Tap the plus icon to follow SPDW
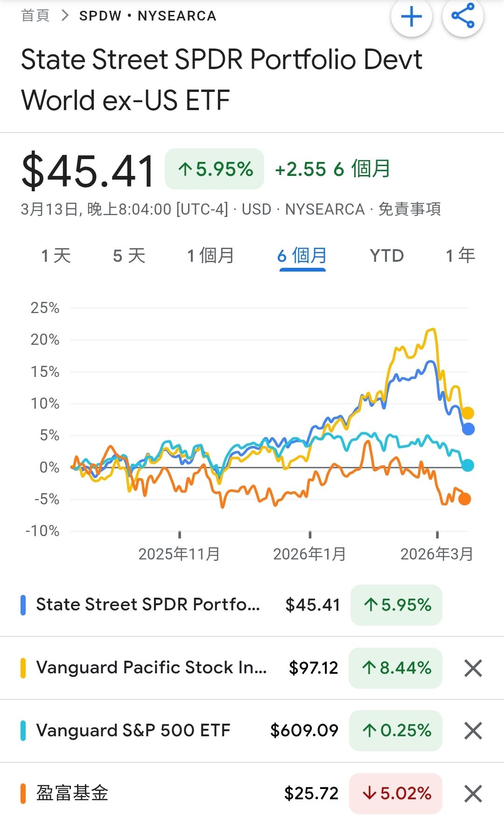 coord(411,17)
